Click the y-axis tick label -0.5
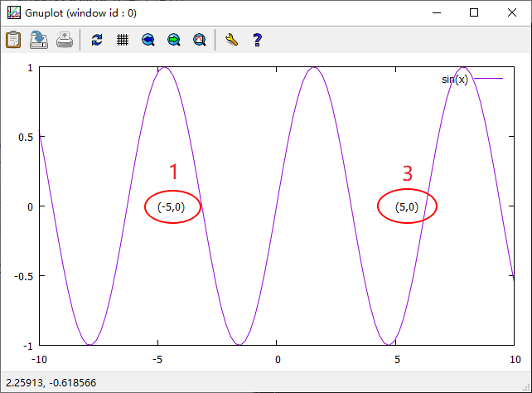The height and width of the screenshot is (393, 532). pos(24,277)
